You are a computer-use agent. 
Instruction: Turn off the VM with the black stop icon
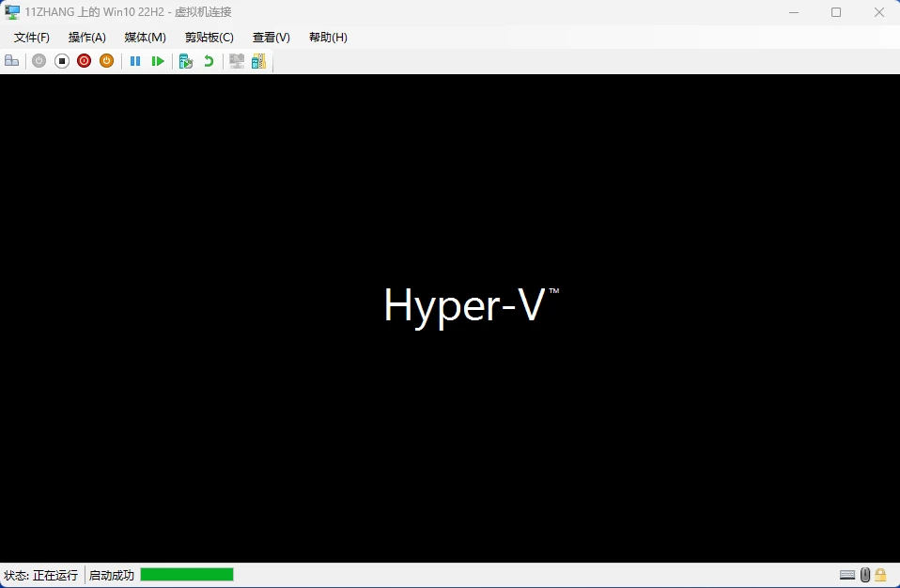[x=61, y=61]
